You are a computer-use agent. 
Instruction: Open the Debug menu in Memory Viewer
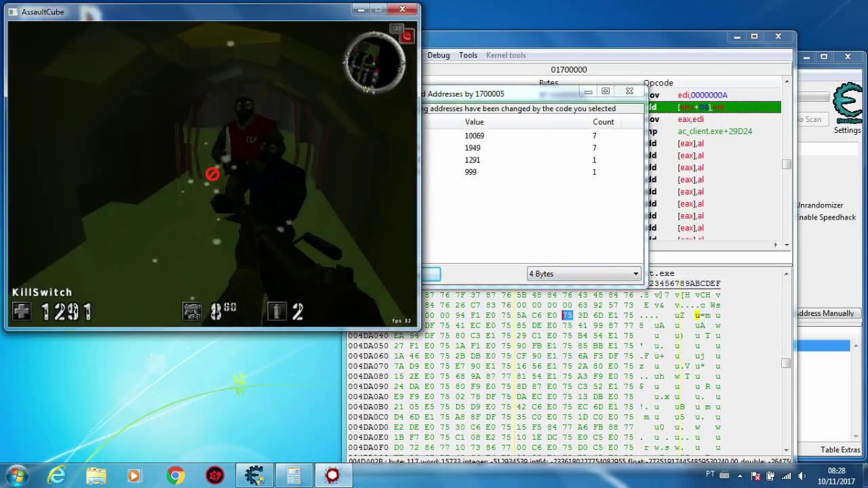point(438,55)
